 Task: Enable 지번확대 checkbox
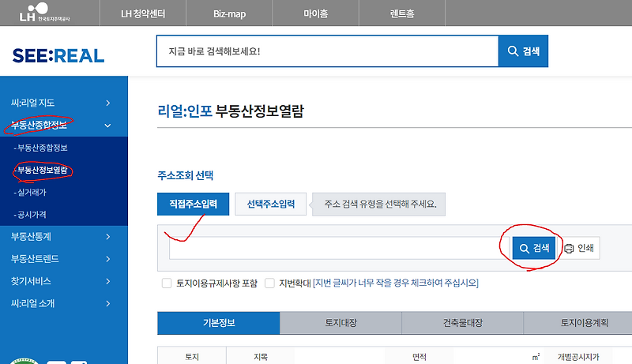tap(269, 283)
